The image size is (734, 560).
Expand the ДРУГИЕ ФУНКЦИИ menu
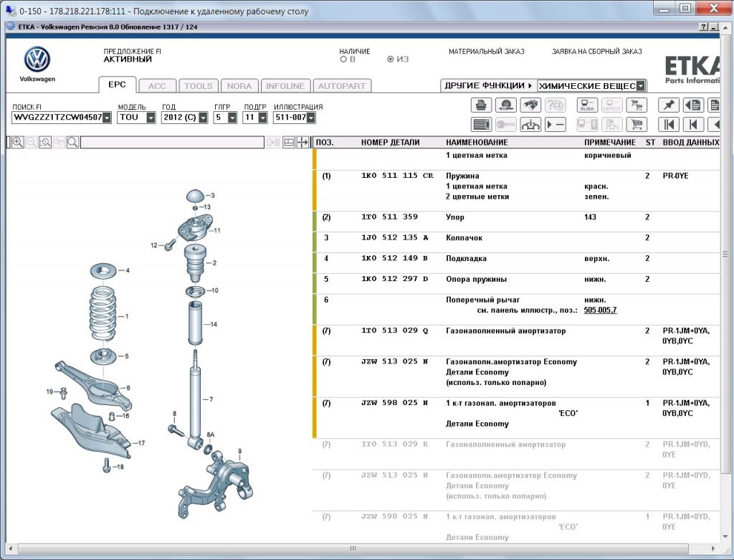(488, 86)
